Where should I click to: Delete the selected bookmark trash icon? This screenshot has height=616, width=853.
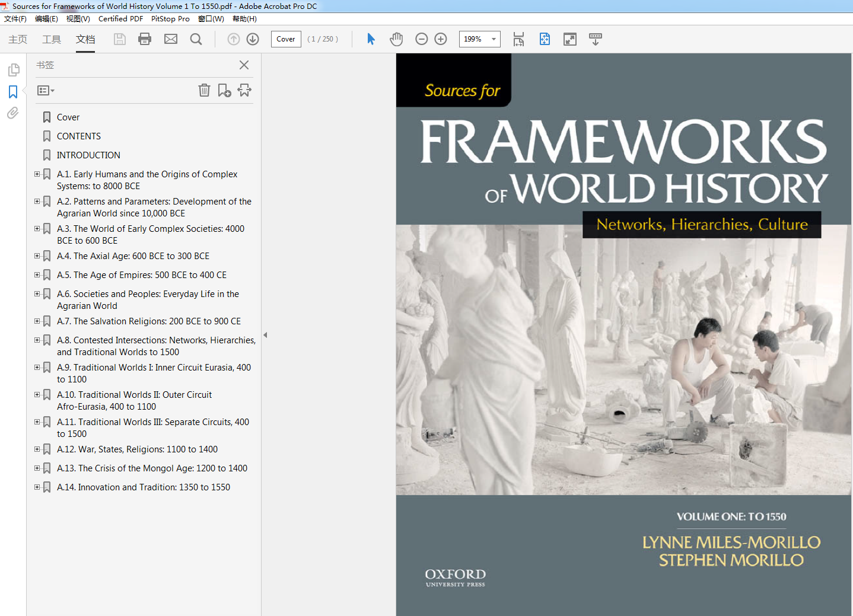coord(204,90)
